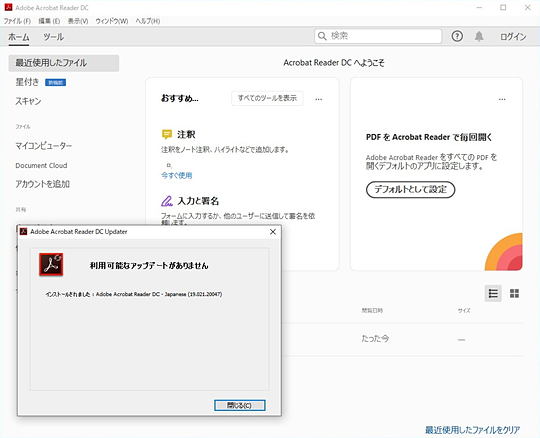Open the ファイル menu
This screenshot has height=438, width=540.
point(17,21)
